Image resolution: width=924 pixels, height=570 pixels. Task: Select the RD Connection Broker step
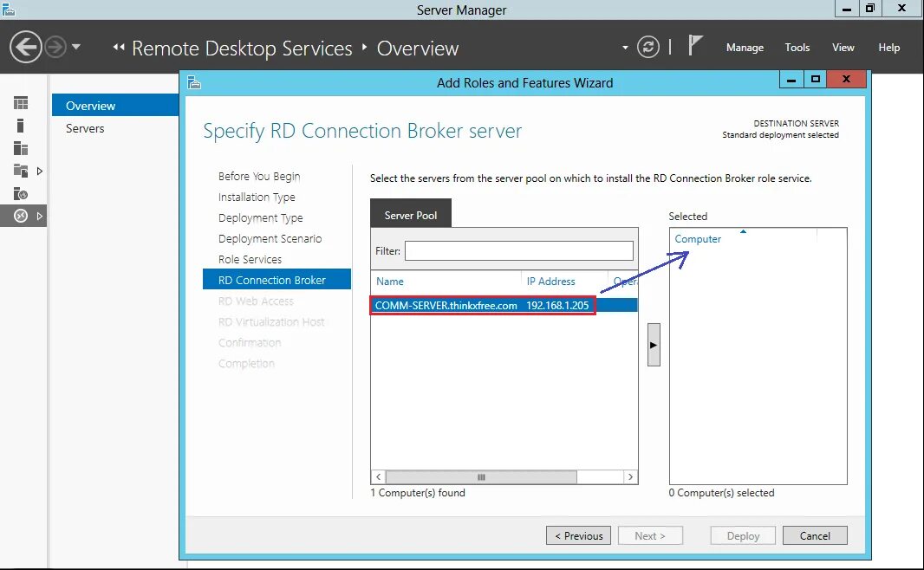[277, 280]
